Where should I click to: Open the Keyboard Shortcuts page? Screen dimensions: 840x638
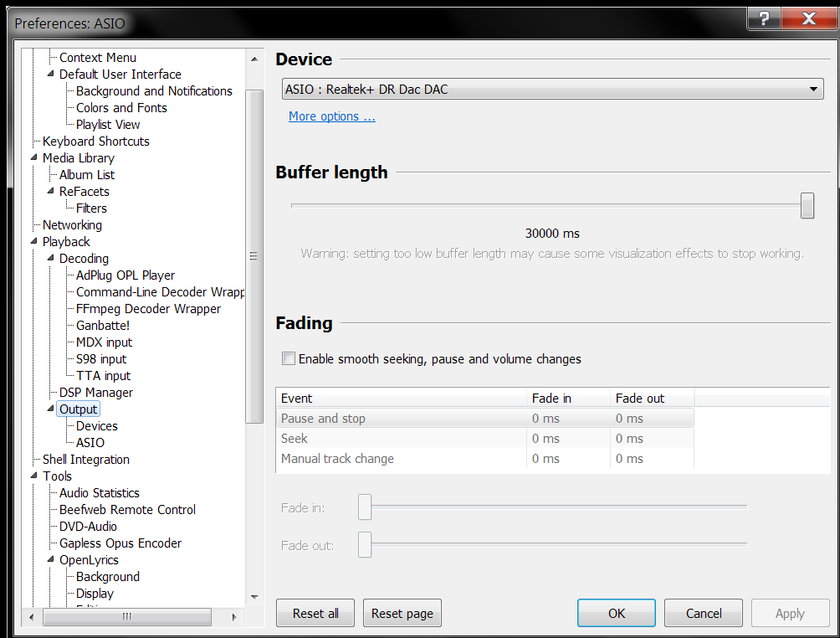pos(95,141)
